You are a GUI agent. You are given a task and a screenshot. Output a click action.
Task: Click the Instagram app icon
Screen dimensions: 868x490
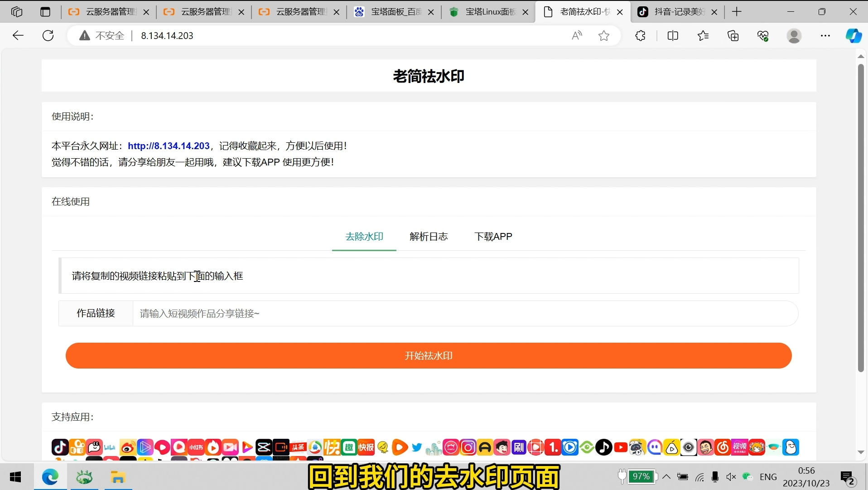(468, 447)
